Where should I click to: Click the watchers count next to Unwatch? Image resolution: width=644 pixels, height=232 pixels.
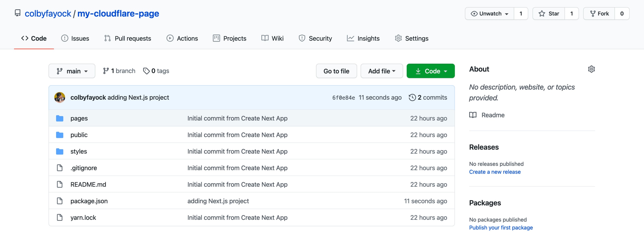521,14
